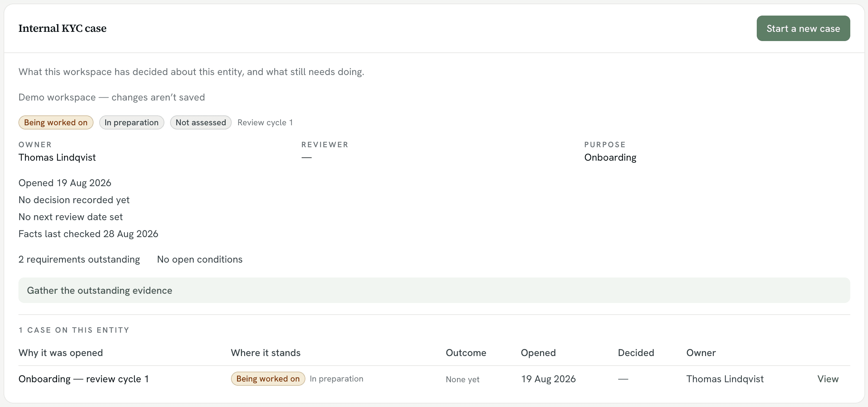Click 2 requirements outstanding
The width and height of the screenshot is (868, 407).
[79, 259]
